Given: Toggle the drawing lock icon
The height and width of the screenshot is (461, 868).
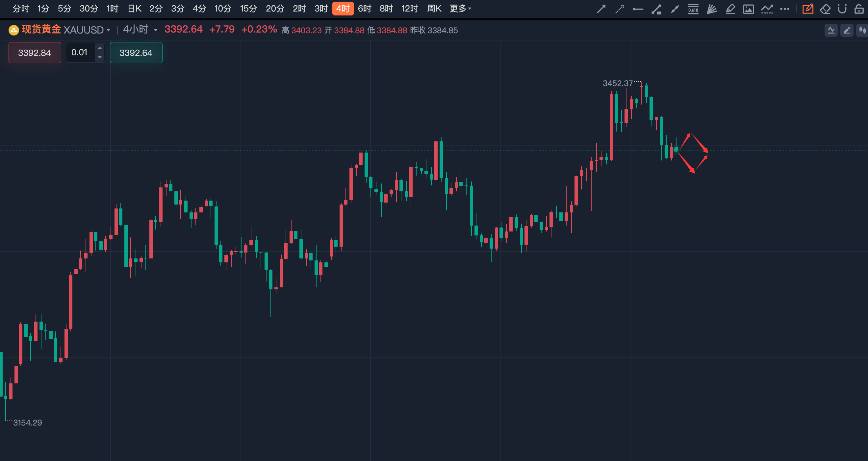Looking at the screenshot, I should pos(859,9).
